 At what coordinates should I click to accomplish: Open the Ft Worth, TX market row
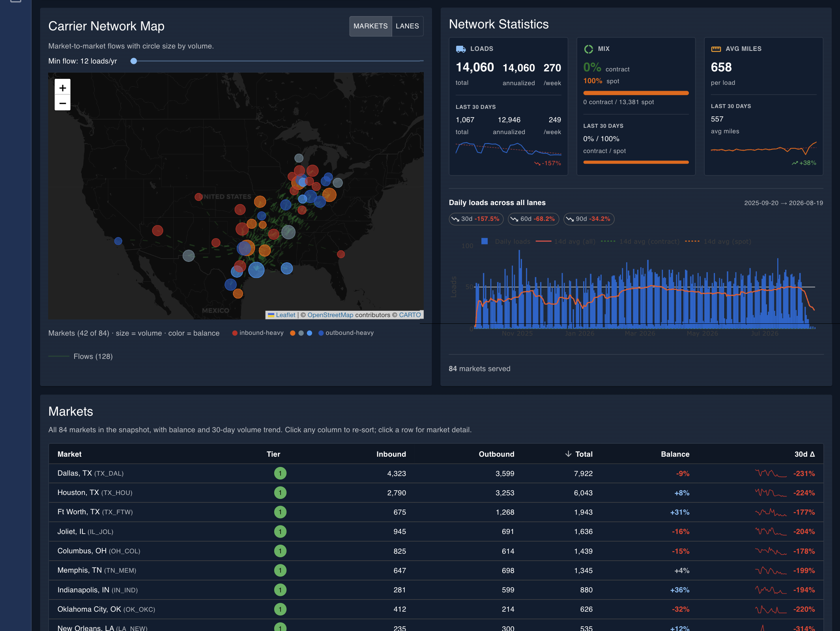(436, 512)
